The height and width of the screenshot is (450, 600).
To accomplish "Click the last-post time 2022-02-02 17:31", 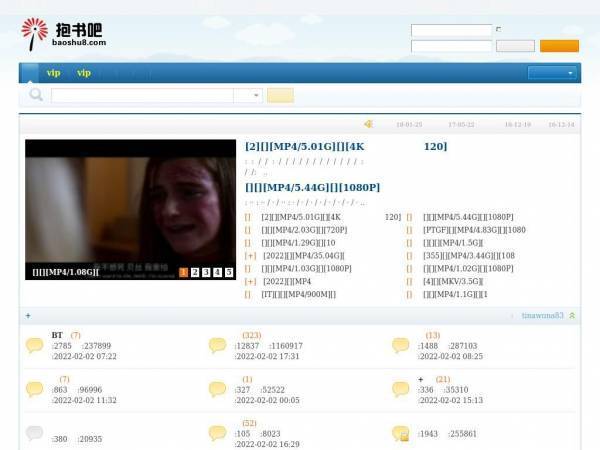I will pos(267,356).
